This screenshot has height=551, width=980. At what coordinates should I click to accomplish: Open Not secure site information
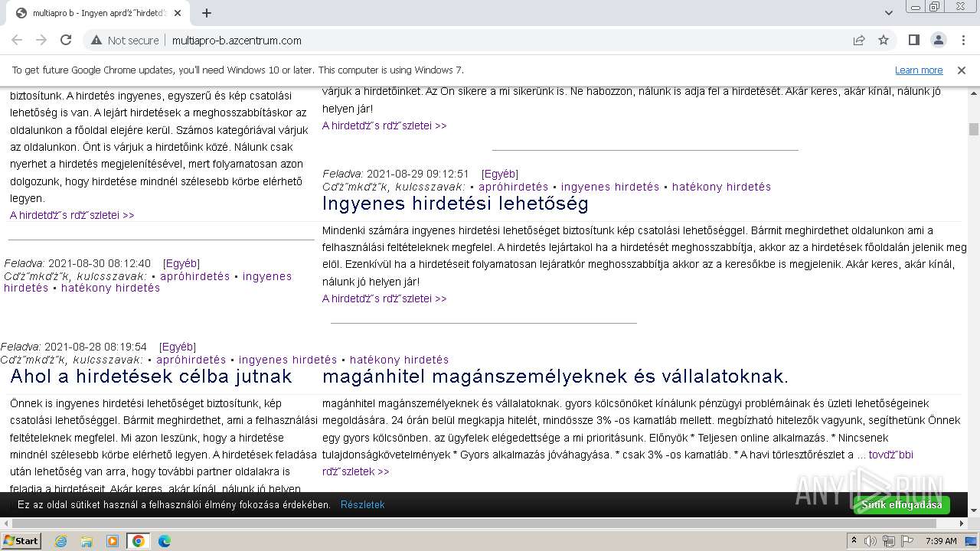coord(124,41)
